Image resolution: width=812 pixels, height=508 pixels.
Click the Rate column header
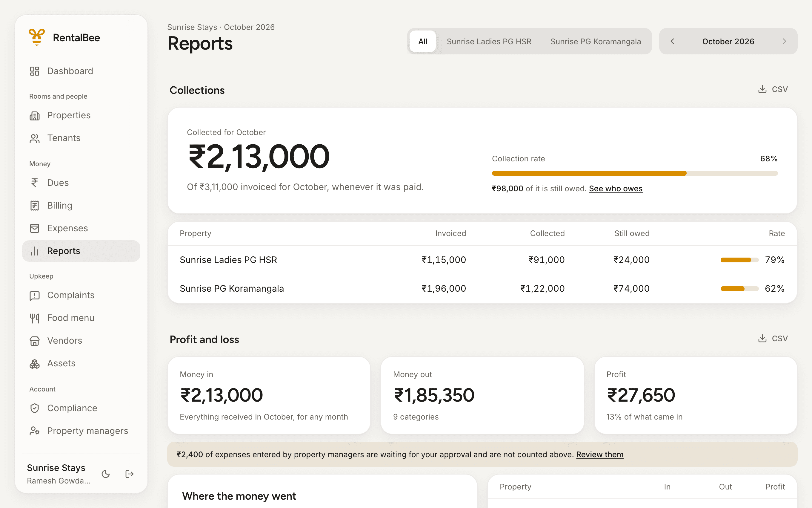777,233
